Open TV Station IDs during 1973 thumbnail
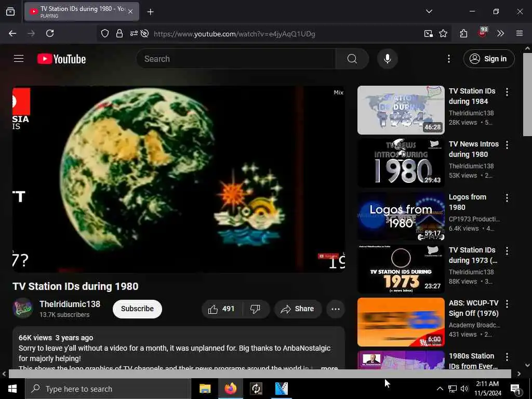Image resolution: width=532 pixels, height=399 pixels. 401,269
